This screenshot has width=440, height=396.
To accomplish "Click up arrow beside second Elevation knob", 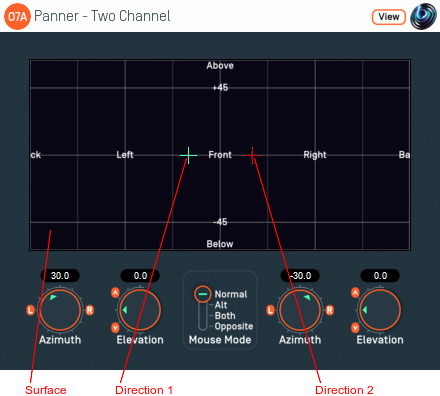I will click(355, 293).
